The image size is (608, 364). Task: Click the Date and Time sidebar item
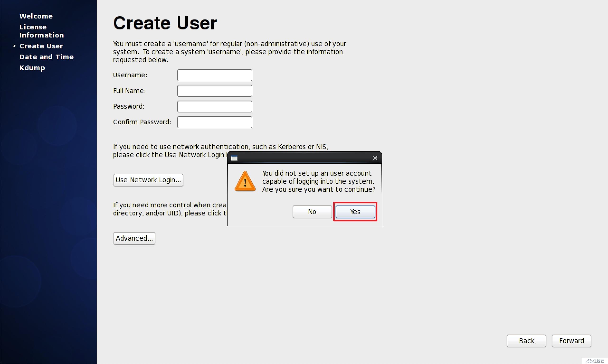46,57
